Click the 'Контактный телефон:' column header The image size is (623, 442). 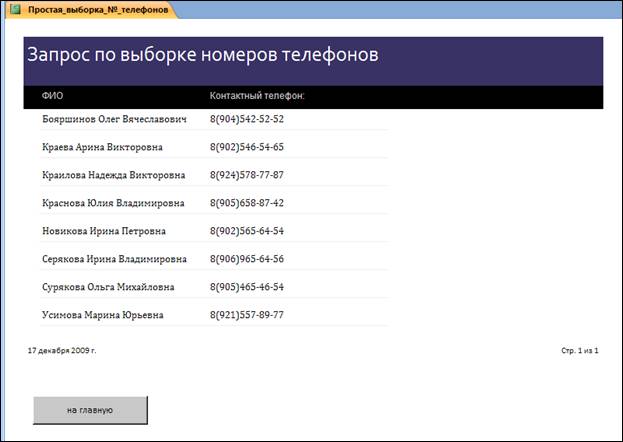tap(257, 96)
